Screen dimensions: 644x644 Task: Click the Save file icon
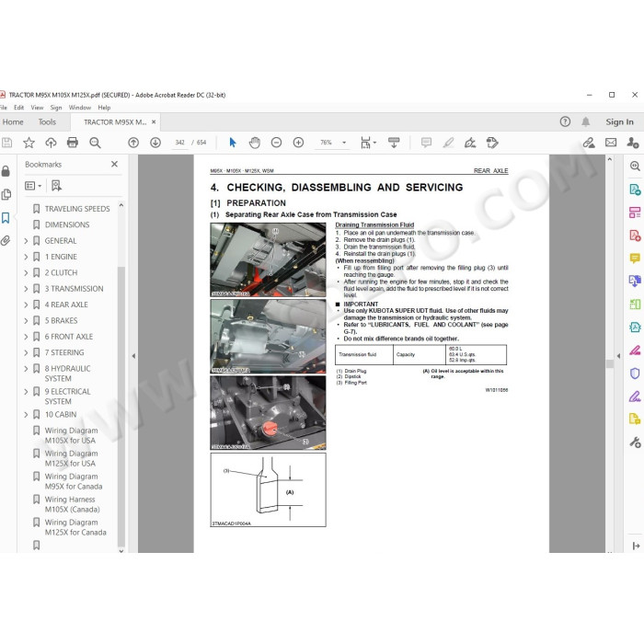pos(6,143)
